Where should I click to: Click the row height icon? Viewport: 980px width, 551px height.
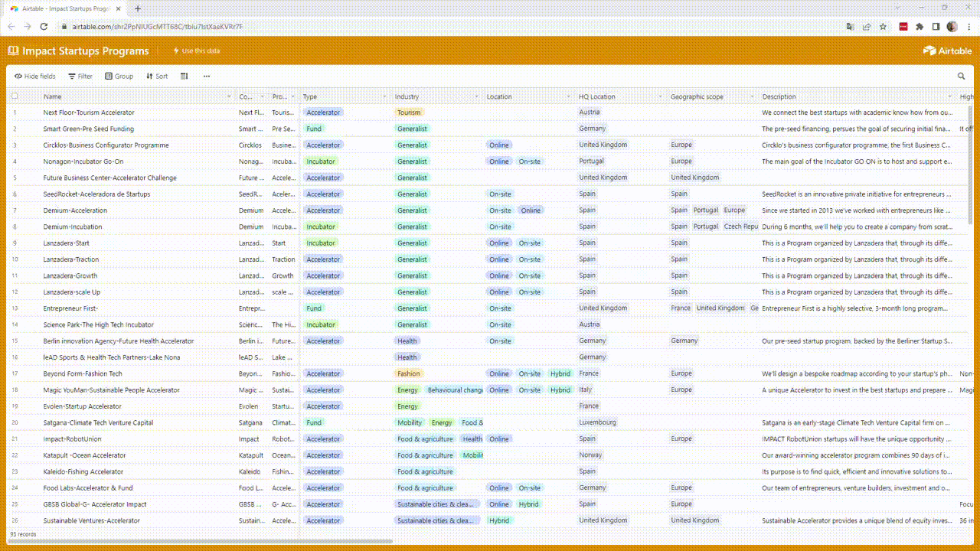click(185, 77)
